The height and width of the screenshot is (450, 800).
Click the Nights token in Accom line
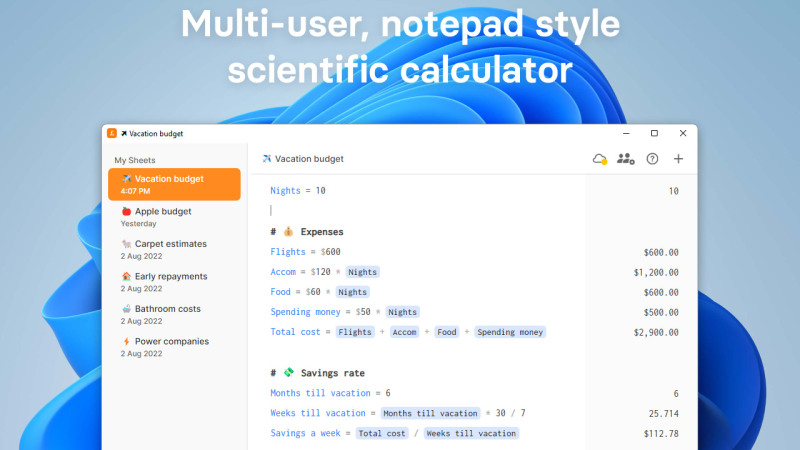pyautogui.click(x=362, y=272)
